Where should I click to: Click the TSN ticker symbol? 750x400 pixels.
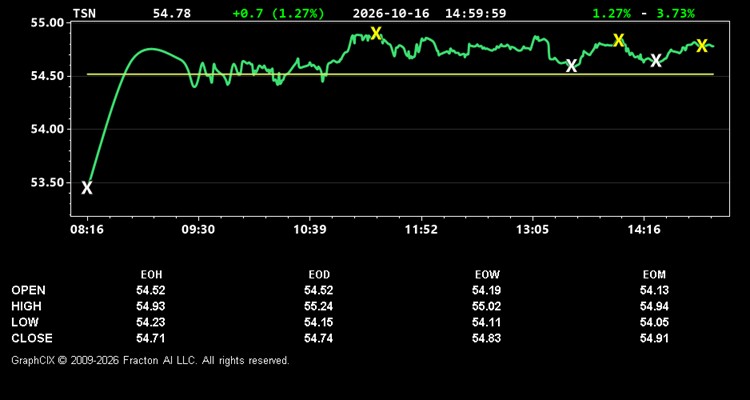click(x=85, y=13)
